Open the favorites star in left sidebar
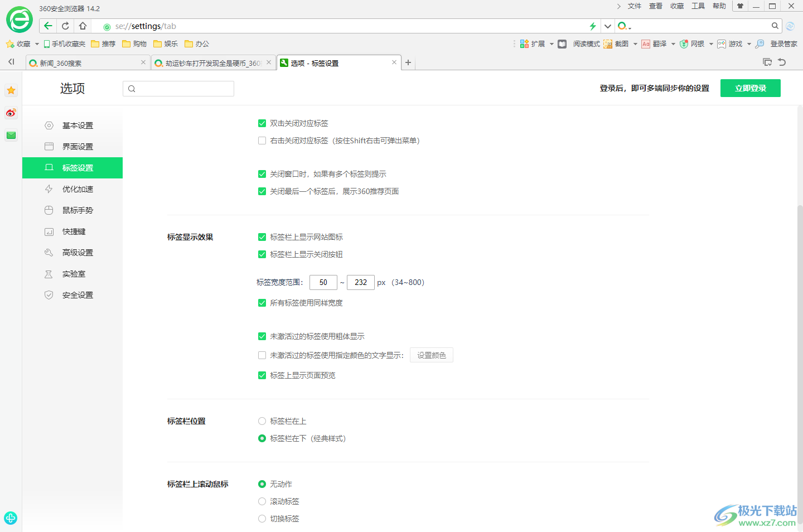Screen dimensions: 803x532 pyautogui.click(x=11, y=90)
